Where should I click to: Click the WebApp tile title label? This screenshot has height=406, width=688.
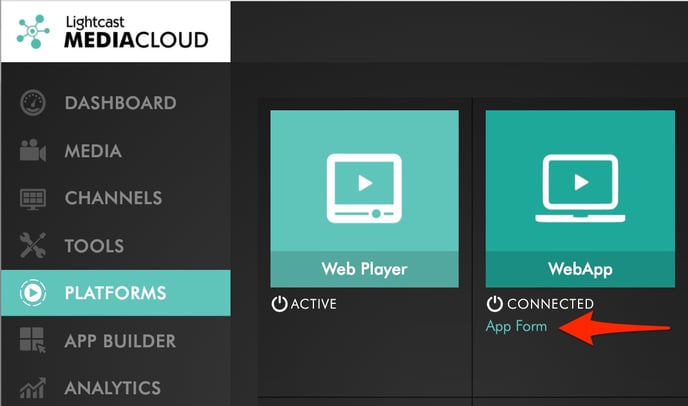pyautogui.click(x=580, y=269)
